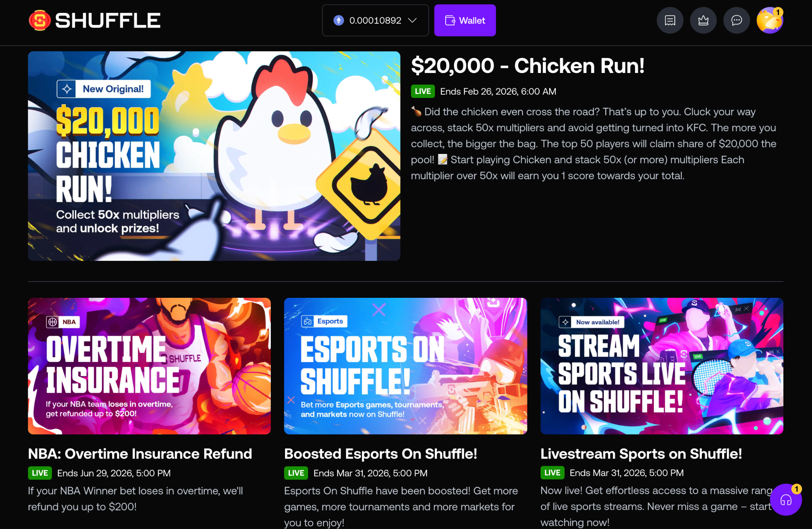Open the user profile avatar

(770, 20)
